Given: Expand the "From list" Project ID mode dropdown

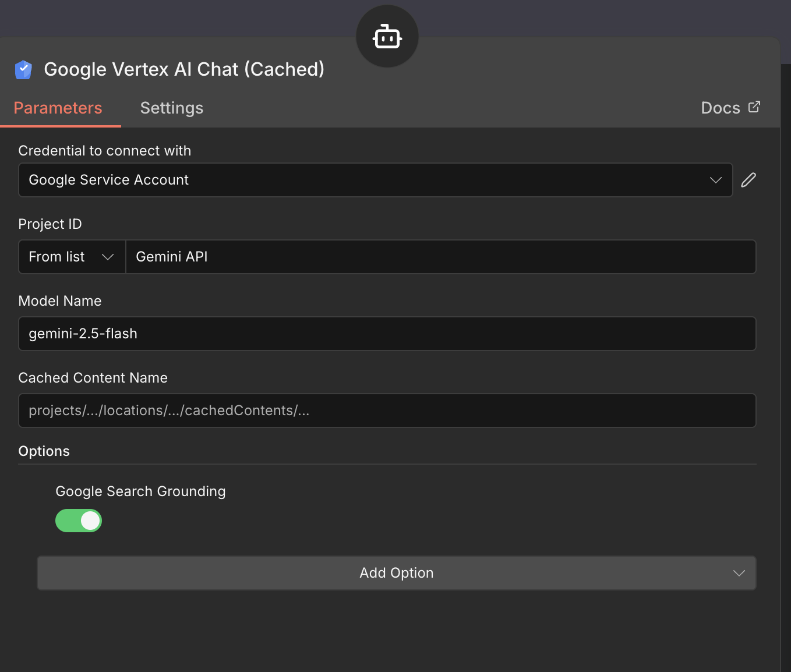Looking at the screenshot, I should tap(72, 257).
